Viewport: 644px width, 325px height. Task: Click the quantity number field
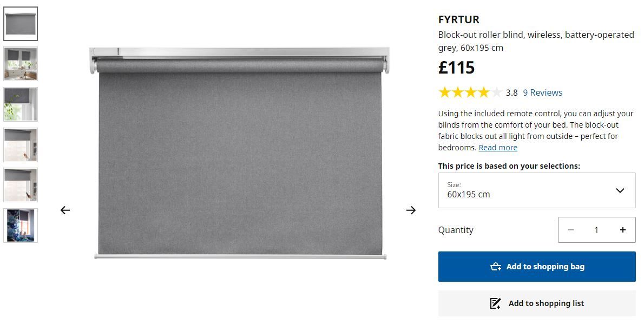596,230
